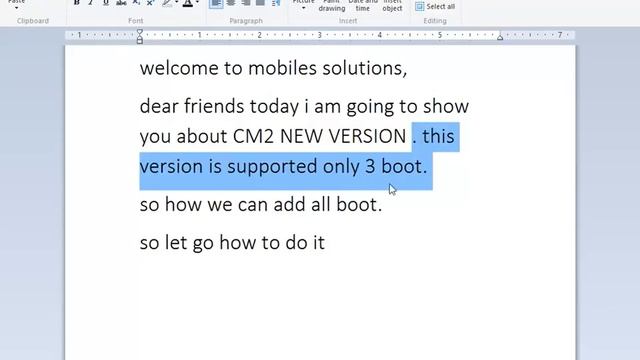Screen dimensions: 640x360
Task: Apply text highlight color
Action: pos(167,3)
